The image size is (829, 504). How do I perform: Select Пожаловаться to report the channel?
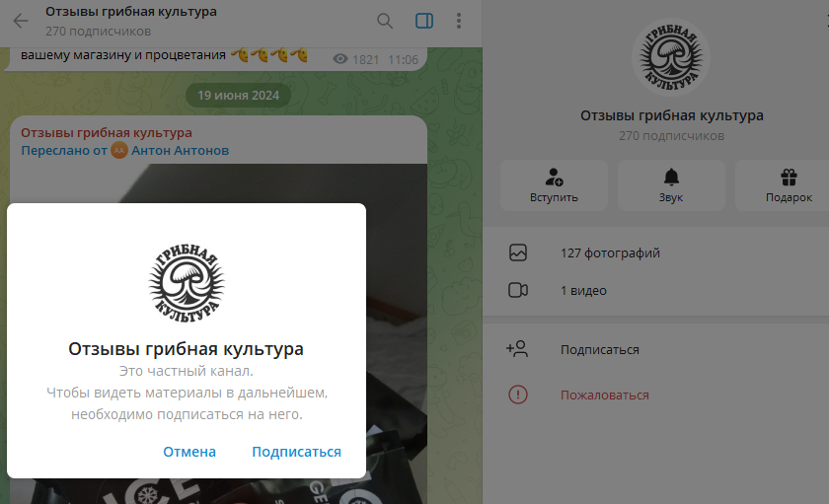pos(655,396)
